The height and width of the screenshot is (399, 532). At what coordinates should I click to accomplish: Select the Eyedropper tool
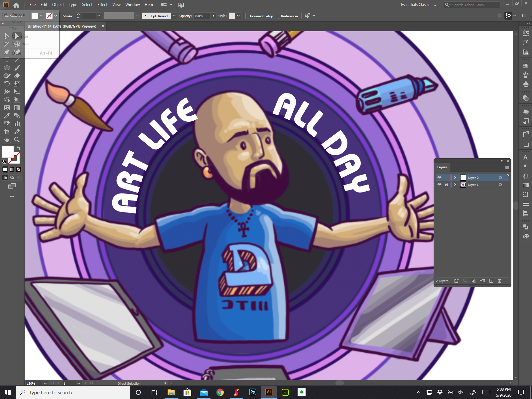(7, 116)
